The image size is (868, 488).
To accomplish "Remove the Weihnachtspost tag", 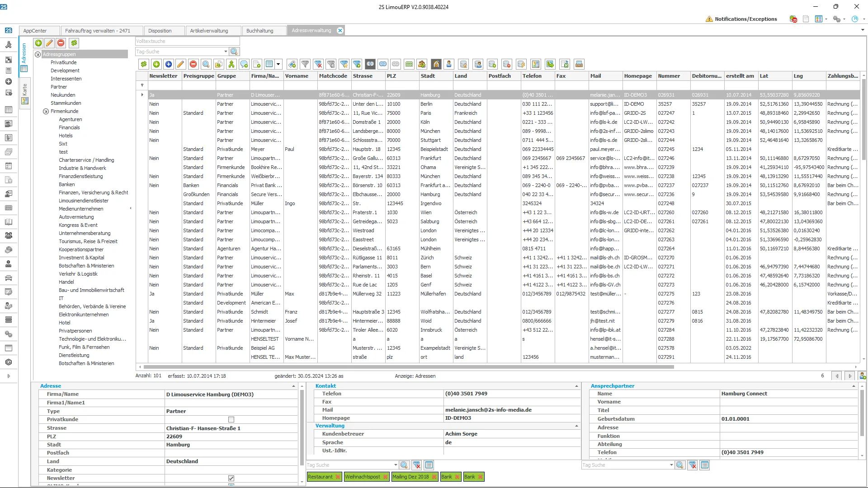I will tap(385, 477).
